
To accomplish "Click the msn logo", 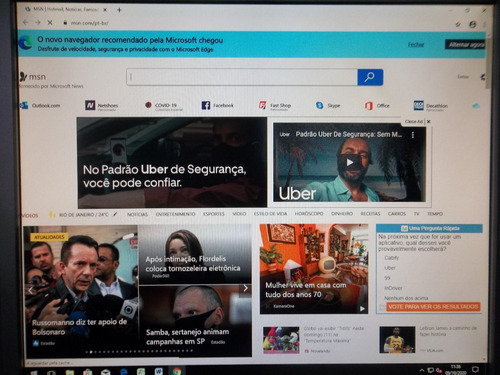I will coord(33,77).
